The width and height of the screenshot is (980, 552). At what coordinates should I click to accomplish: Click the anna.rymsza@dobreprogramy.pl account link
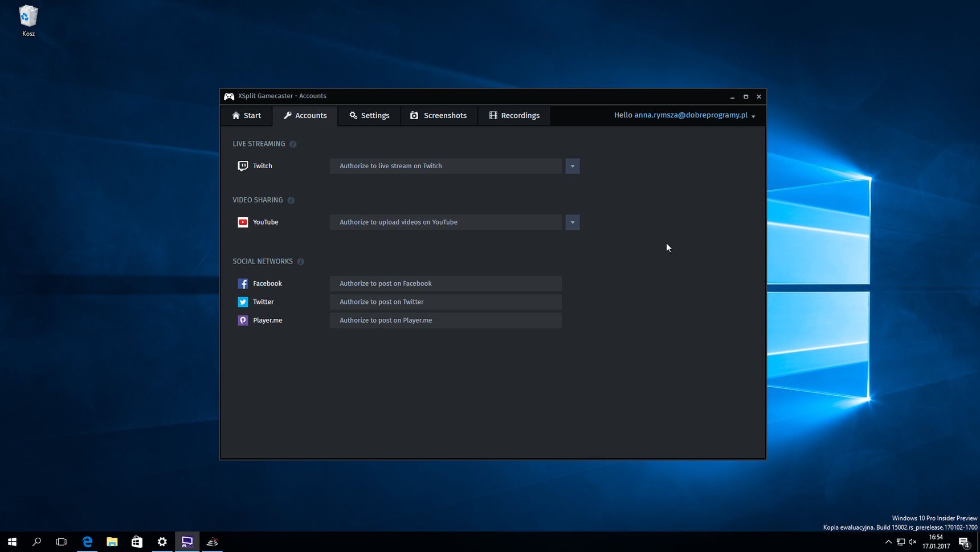point(691,115)
